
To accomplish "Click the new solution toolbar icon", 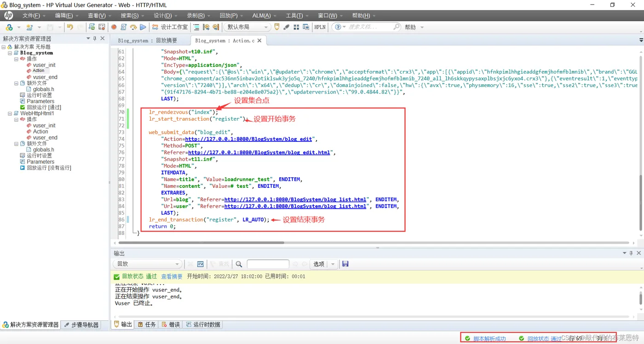I will click(x=9, y=27).
